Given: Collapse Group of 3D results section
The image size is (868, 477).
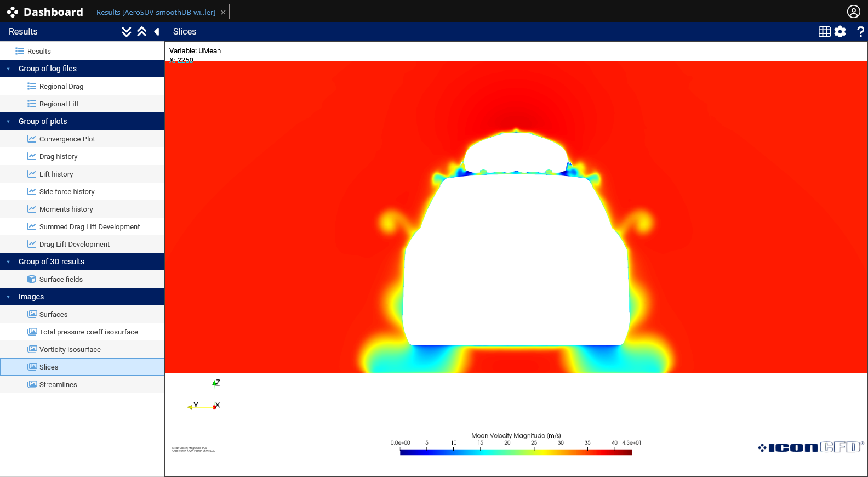Looking at the screenshot, I should click(8, 262).
